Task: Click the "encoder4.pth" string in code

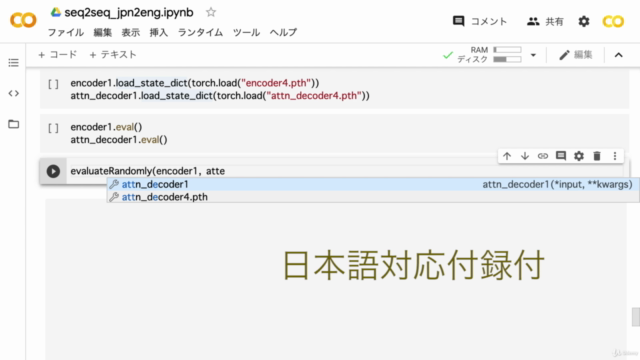Action: pos(276,83)
